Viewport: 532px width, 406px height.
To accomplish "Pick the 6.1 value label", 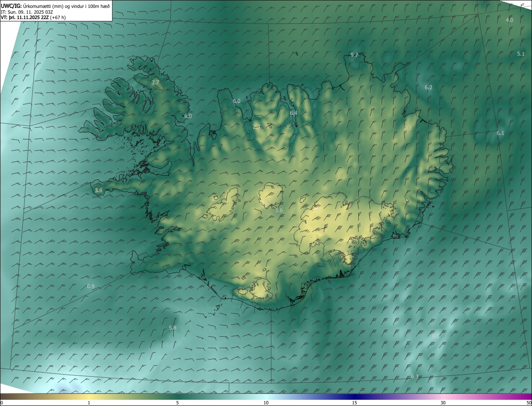I will pyautogui.click(x=500, y=133).
